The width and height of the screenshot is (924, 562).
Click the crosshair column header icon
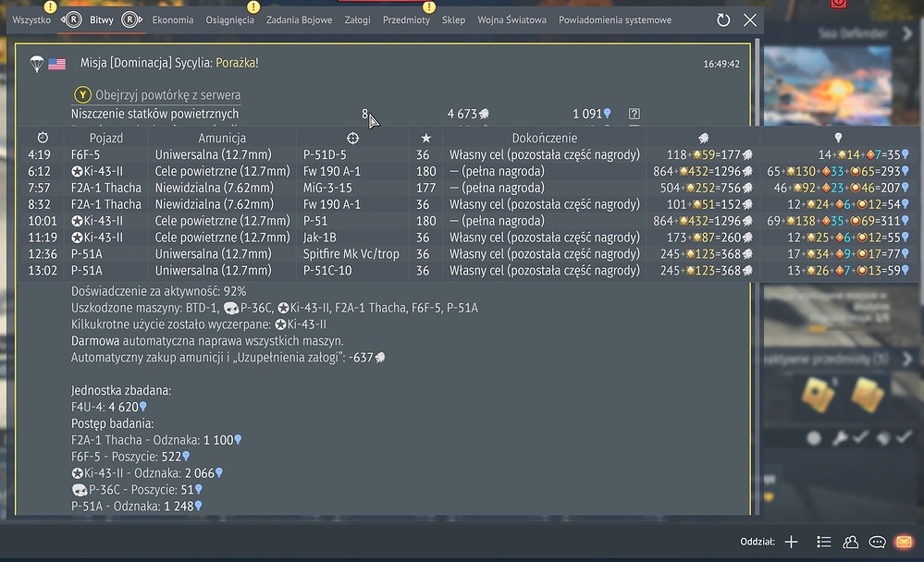(x=352, y=138)
